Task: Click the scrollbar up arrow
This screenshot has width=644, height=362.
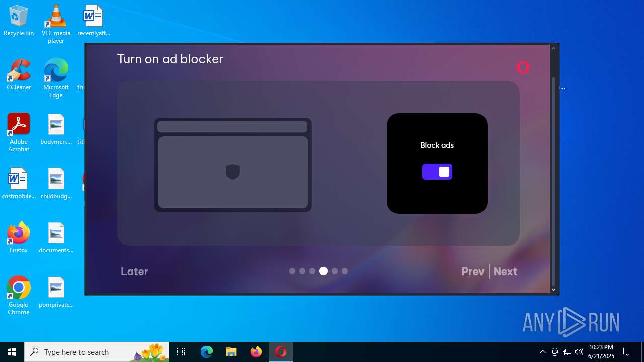Action: click(554, 48)
